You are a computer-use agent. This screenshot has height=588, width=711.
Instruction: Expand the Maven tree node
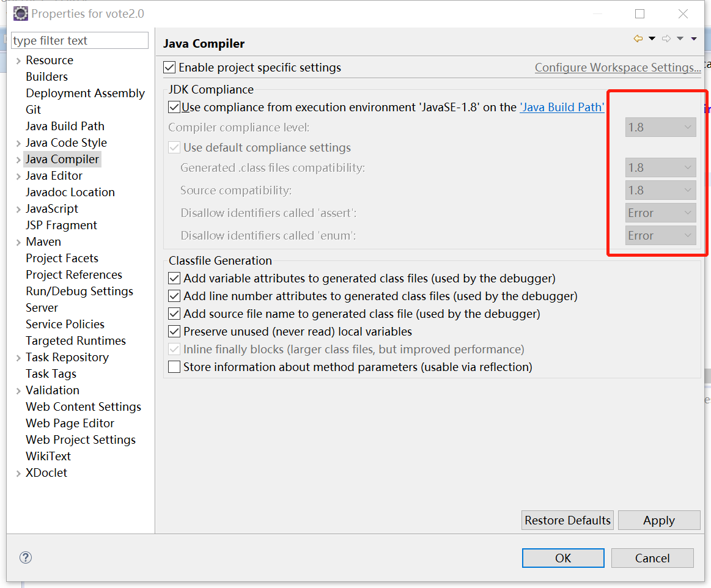click(x=17, y=241)
